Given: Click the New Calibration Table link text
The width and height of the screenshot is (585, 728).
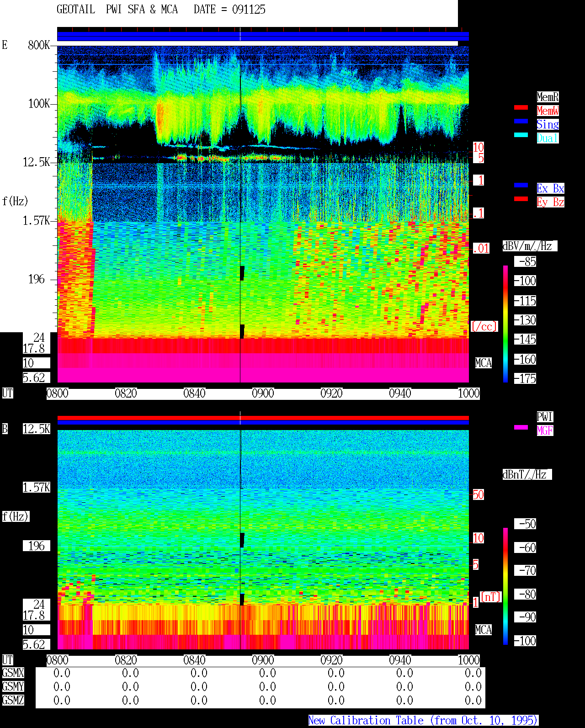Looking at the screenshot, I should pos(423,720).
